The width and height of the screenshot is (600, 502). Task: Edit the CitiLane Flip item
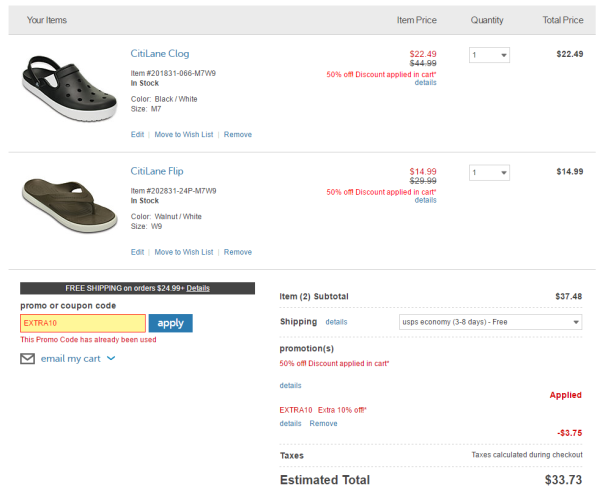(137, 252)
